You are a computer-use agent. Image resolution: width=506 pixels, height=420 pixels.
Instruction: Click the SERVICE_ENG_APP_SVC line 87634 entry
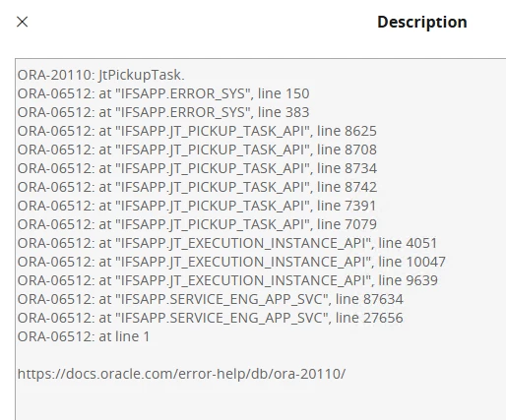pos(210,299)
